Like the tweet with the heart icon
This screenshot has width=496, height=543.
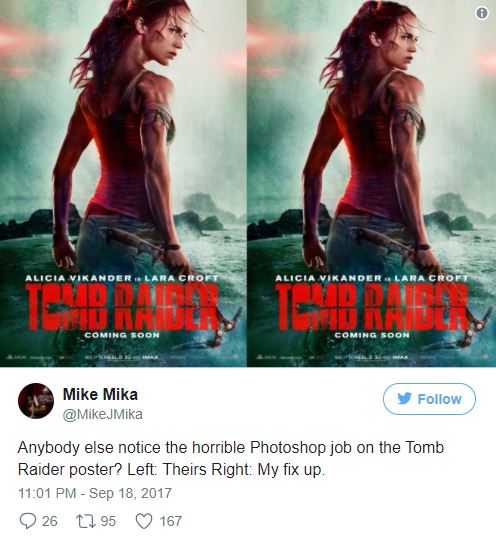pyautogui.click(x=144, y=521)
